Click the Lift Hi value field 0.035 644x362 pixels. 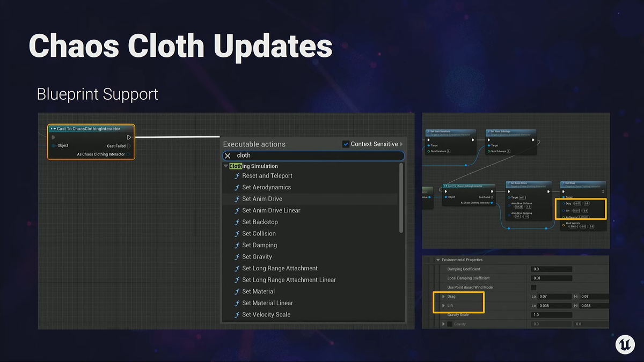595,306
